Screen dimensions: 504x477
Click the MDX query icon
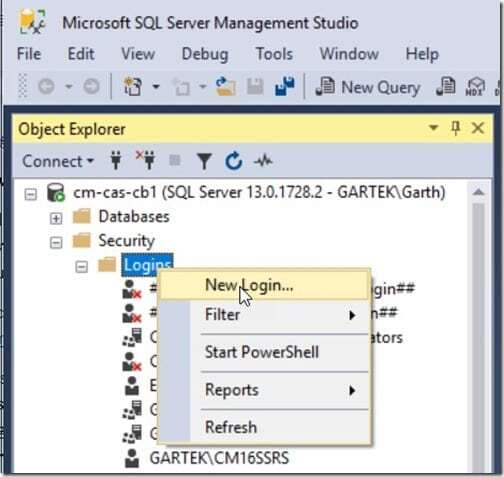click(475, 87)
